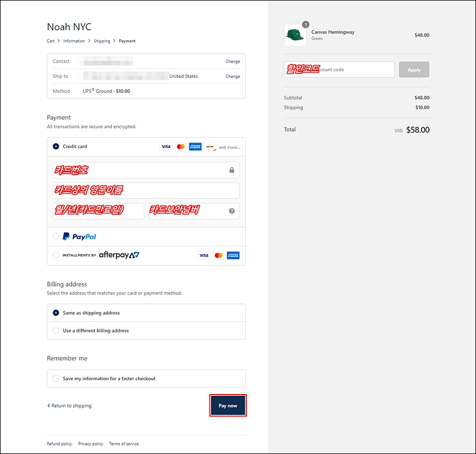Click the $58.00 total amount

[418, 130]
